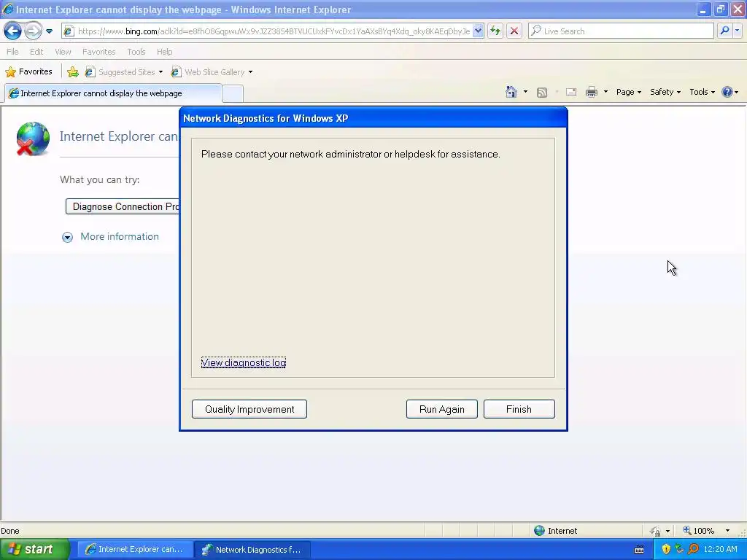The width and height of the screenshot is (747, 560).
Task: Click the View diagnostic log link
Action: 244,363
